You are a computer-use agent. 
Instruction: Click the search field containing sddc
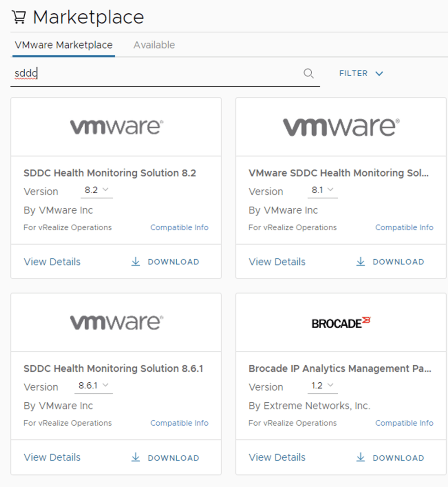point(152,74)
